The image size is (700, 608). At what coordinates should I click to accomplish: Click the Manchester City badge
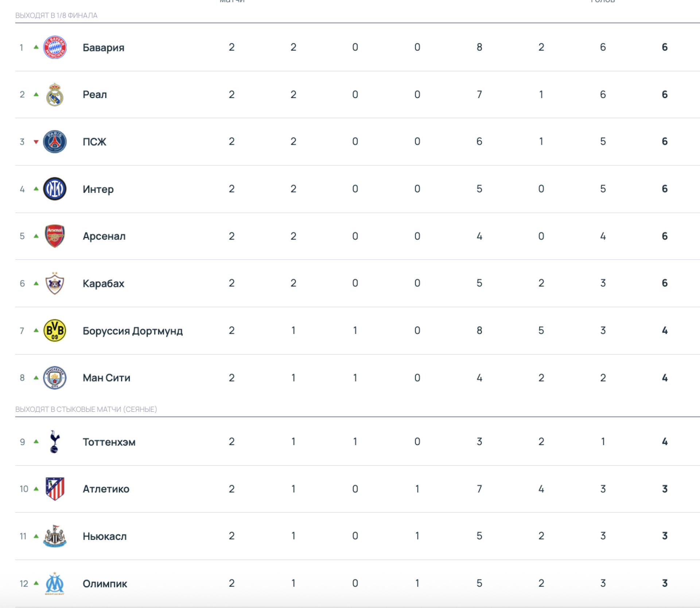point(55,378)
